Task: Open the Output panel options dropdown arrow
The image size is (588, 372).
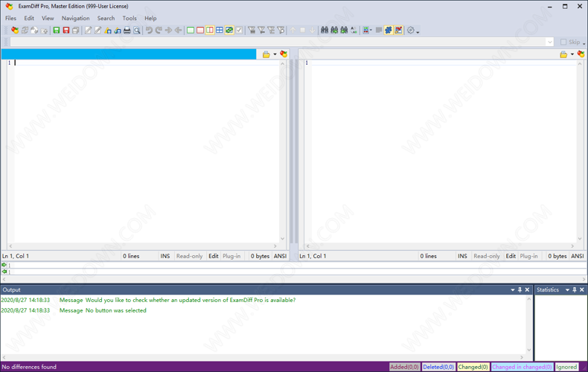Action: coord(513,290)
